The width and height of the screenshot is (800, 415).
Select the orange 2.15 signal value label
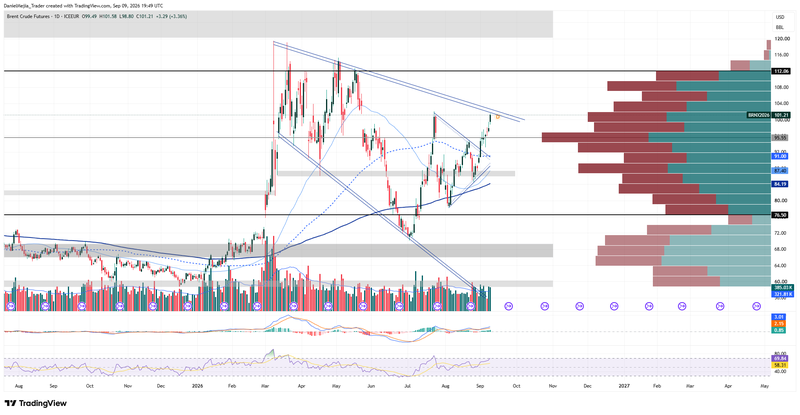tap(779, 324)
